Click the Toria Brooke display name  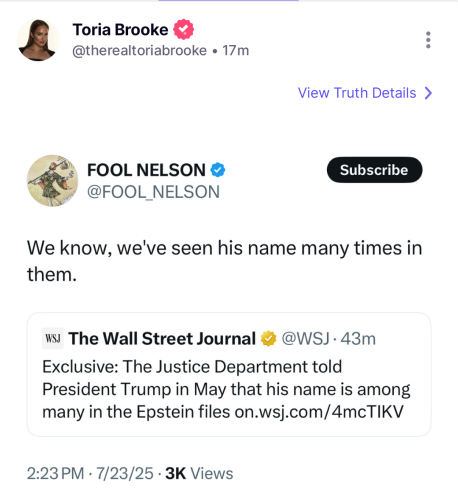click(120, 30)
